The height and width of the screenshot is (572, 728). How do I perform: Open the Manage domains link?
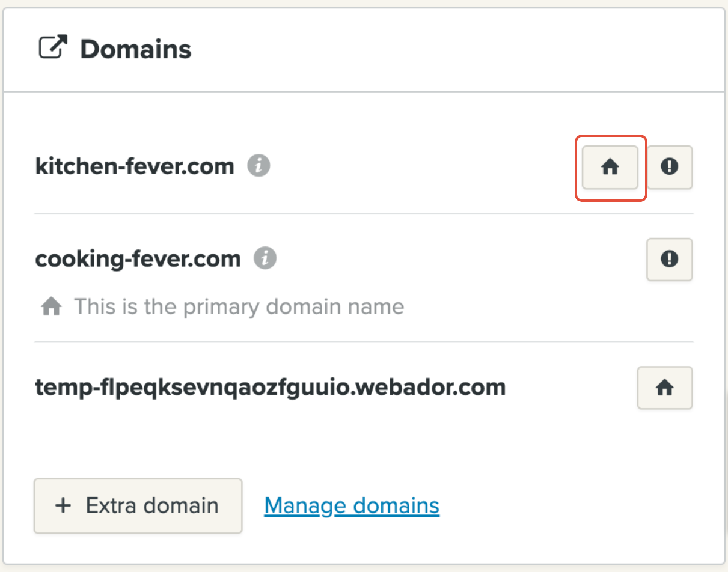tap(352, 505)
